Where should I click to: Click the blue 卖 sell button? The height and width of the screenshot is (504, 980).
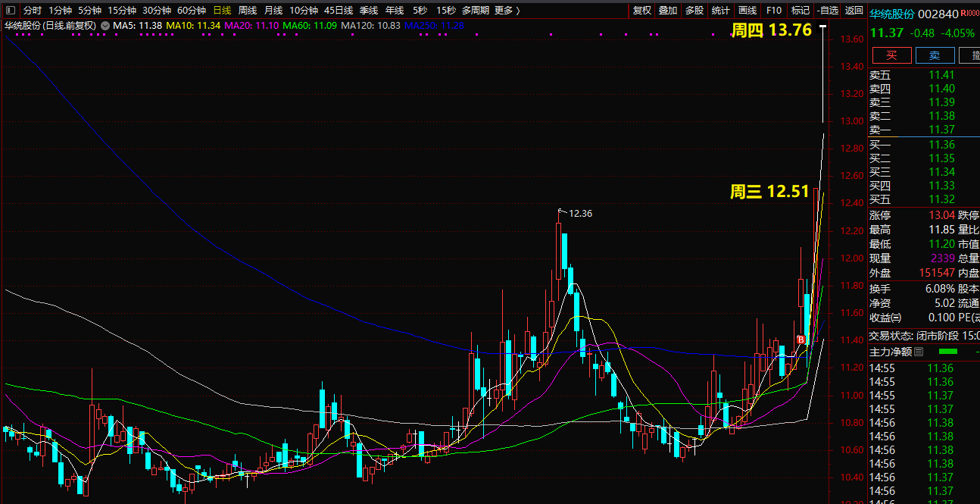click(935, 55)
